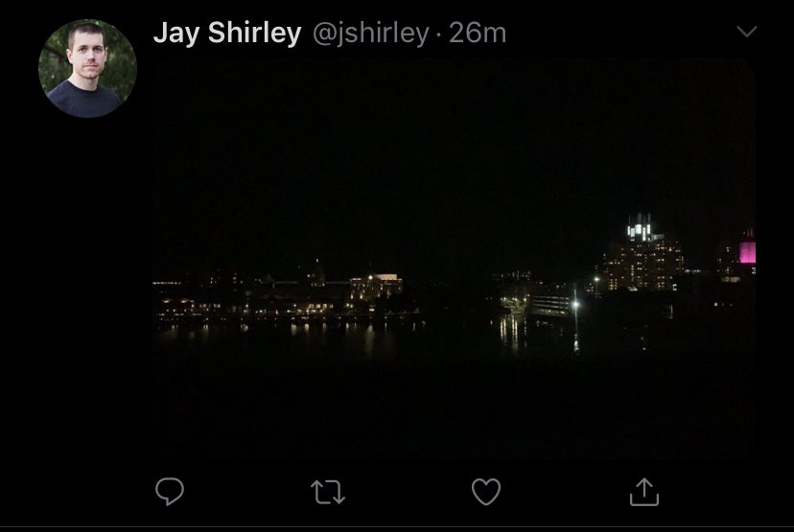Screen dimensions: 794x532
Task: Click the brightly lit waterfront hotel in photo
Action: click(x=375, y=287)
